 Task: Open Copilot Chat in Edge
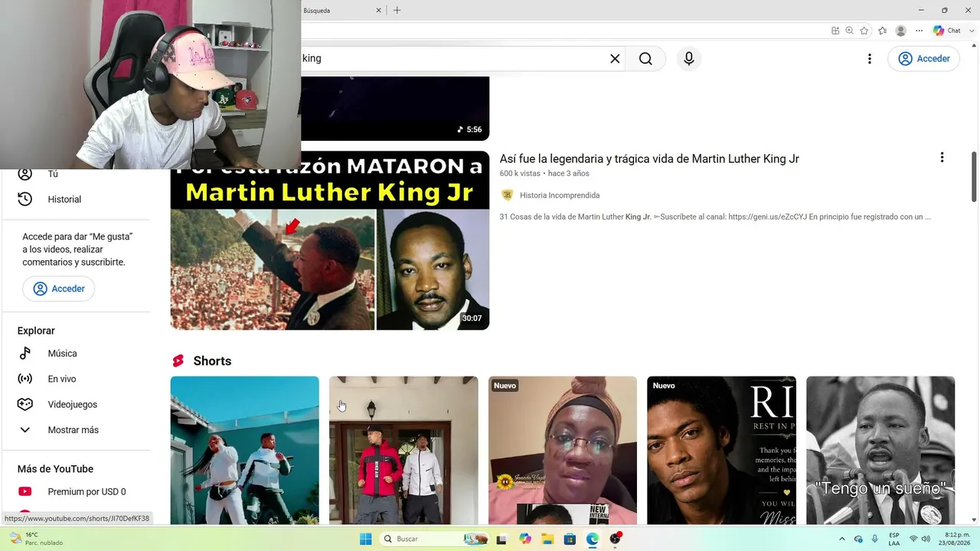pos(946,31)
